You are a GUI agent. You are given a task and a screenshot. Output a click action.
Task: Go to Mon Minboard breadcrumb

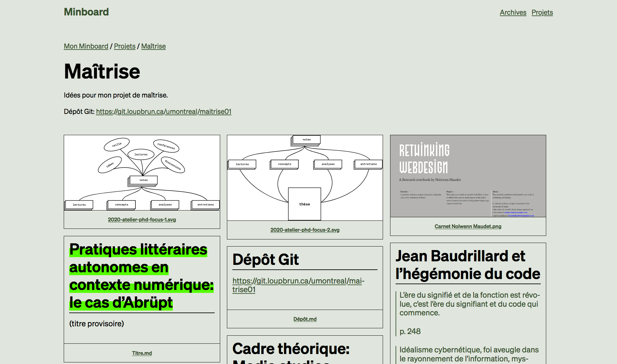(86, 46)
